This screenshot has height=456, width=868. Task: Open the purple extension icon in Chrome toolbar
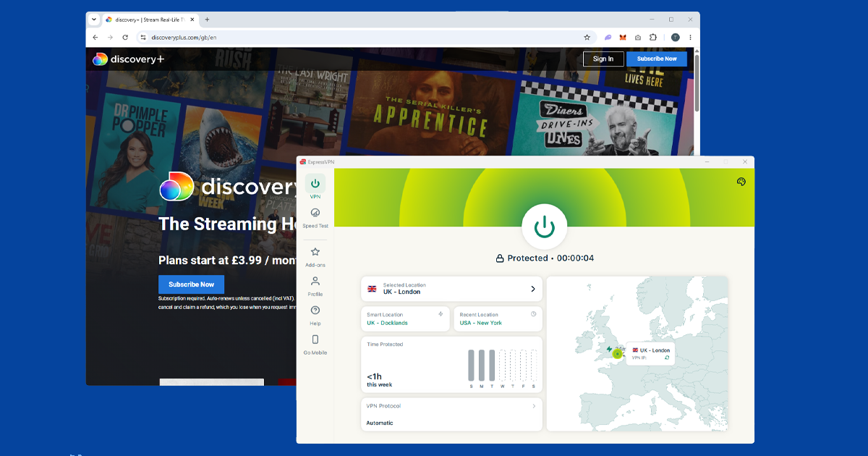click(x=608, y=38)
